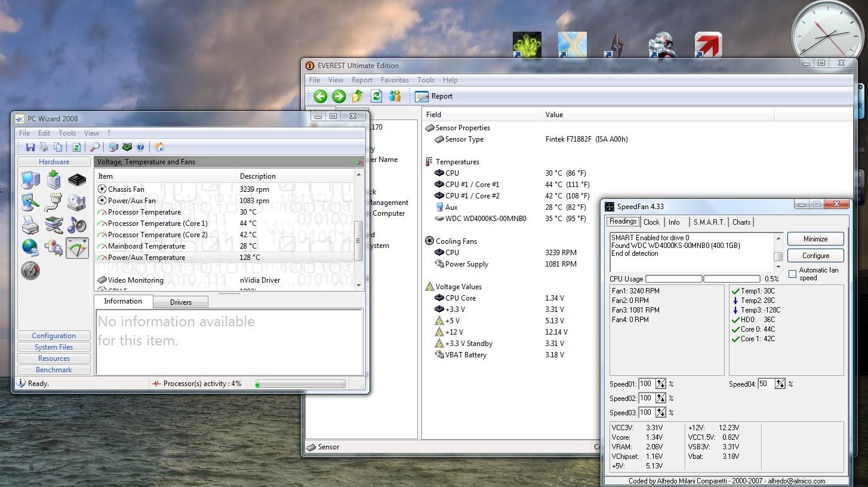Click the magnifying glass search icon

click(94, 147)
